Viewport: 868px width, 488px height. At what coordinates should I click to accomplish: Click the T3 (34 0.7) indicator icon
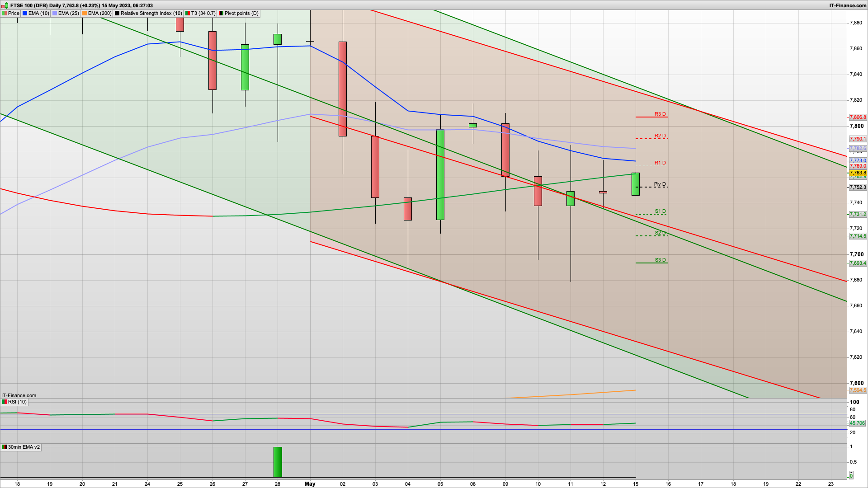click(x=188, y=13)
